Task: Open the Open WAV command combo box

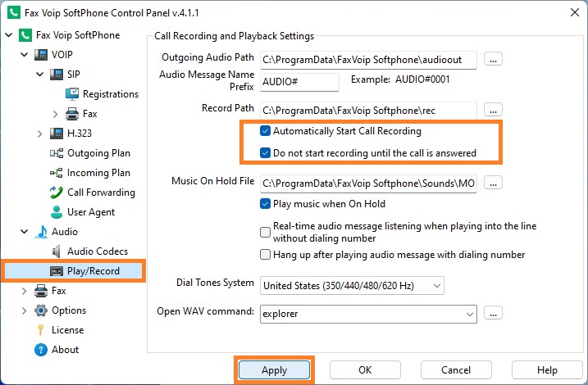Action: tap(368, 314)
